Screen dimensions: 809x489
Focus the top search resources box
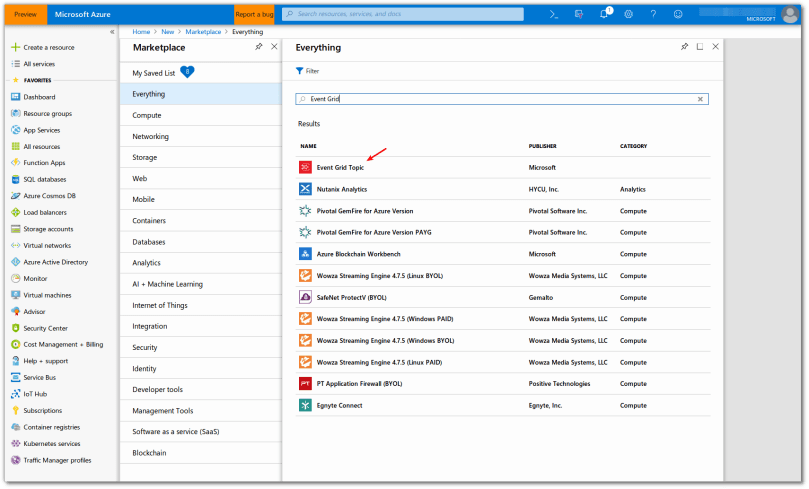coord(402,14)
